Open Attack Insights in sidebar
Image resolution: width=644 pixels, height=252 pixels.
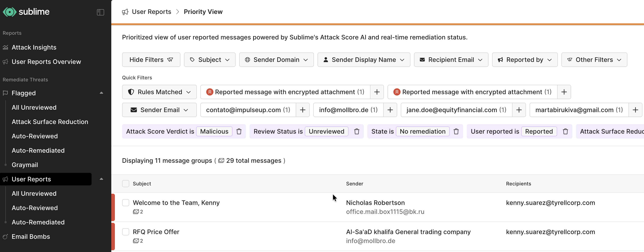34,47
